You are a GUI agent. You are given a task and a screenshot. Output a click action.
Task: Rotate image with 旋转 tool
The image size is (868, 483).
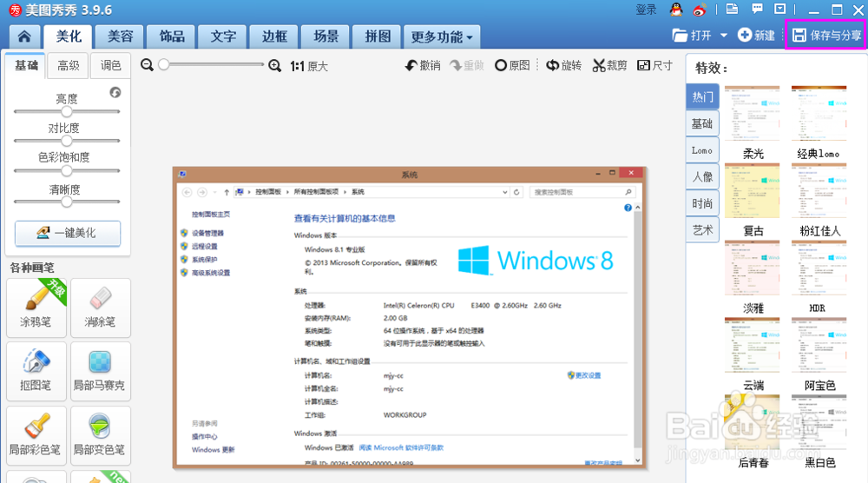(x=564, y=65)
